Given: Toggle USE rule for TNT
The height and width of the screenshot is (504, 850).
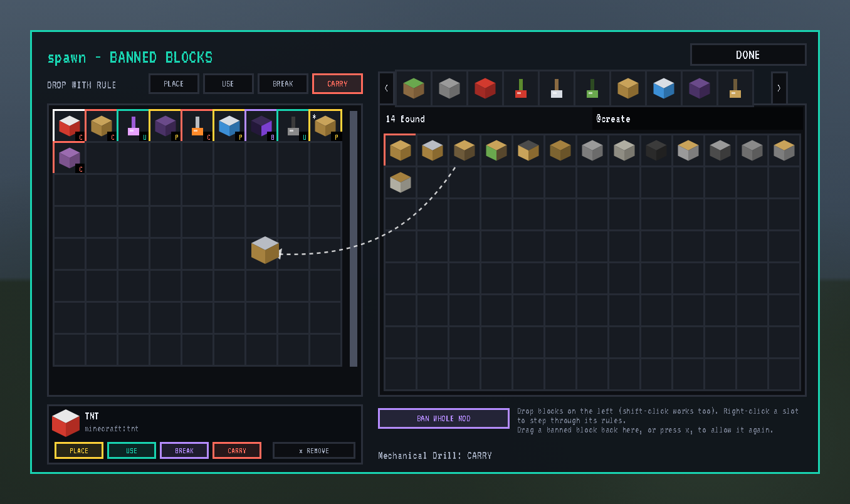Looking at the screenshot, I should 132,451.
